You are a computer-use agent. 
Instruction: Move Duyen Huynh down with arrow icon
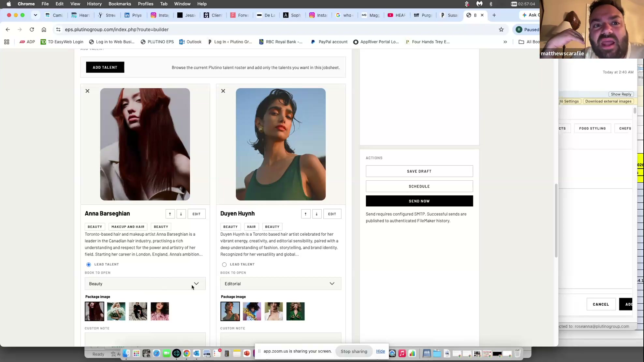click(316, 214)
